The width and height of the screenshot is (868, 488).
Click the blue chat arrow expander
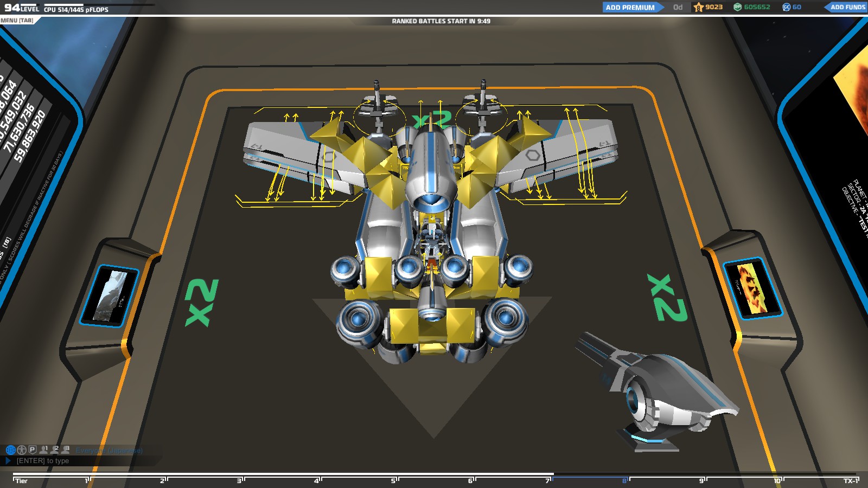click(8, 461)
